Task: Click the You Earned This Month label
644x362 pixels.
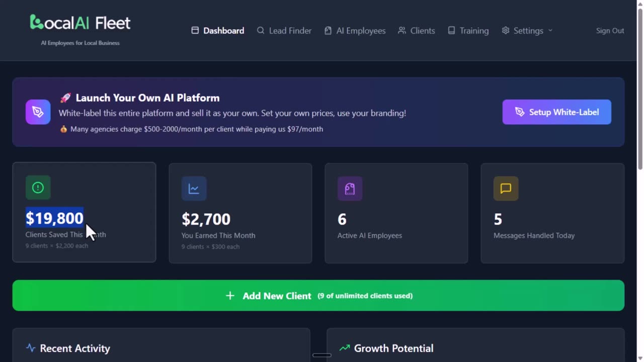Action: 218,235
